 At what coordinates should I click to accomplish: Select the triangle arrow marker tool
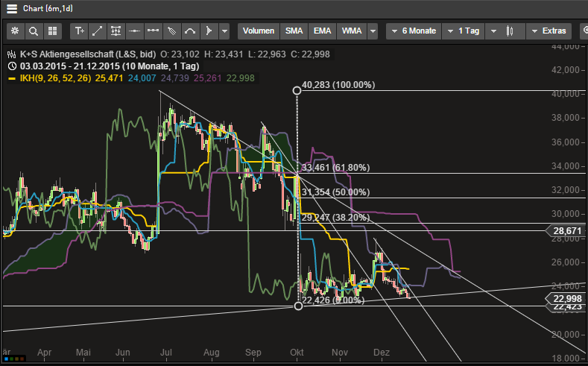pyautogui.click(x=209, y=31)
